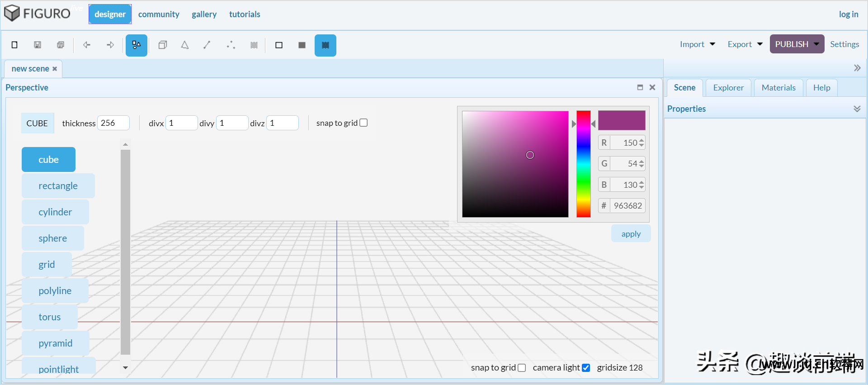868x385 pixels.
Task: Open the designer tab
Action: click(110, 14)
